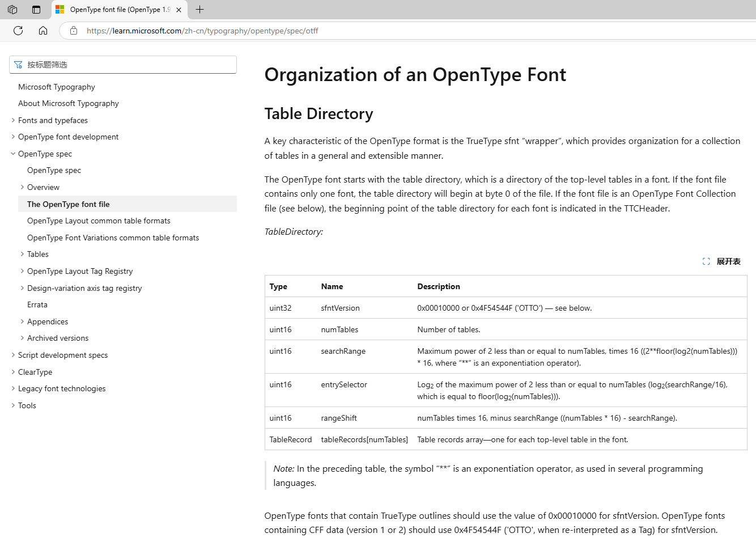Click the tableRecords[numTables] cell
This screenshot has width=756, height=546.
(364, 439)
